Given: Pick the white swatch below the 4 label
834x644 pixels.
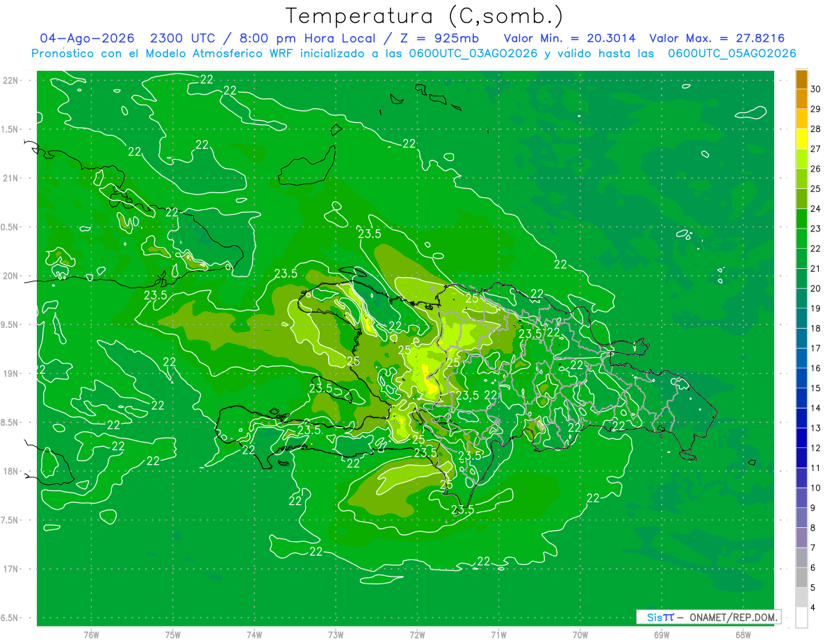Looking at the screenshot, I should (801, 618).
